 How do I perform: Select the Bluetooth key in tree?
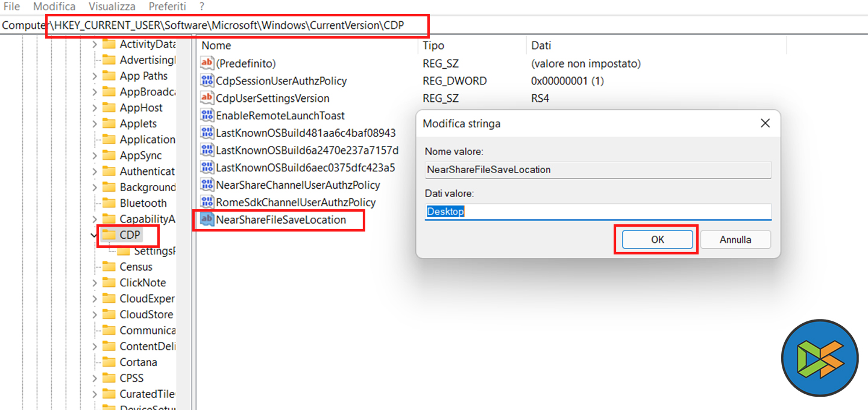(143, 203)
